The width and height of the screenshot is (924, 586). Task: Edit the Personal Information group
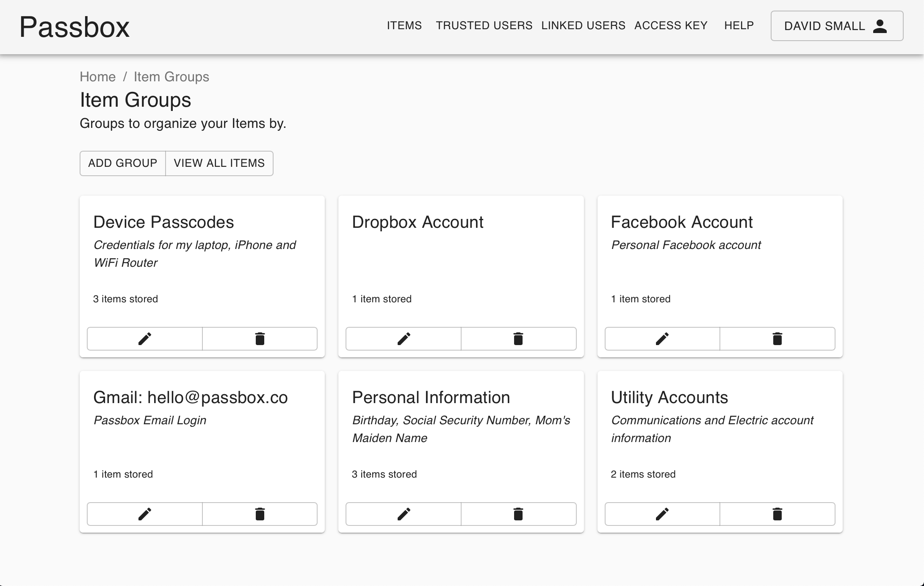[404, 514]
